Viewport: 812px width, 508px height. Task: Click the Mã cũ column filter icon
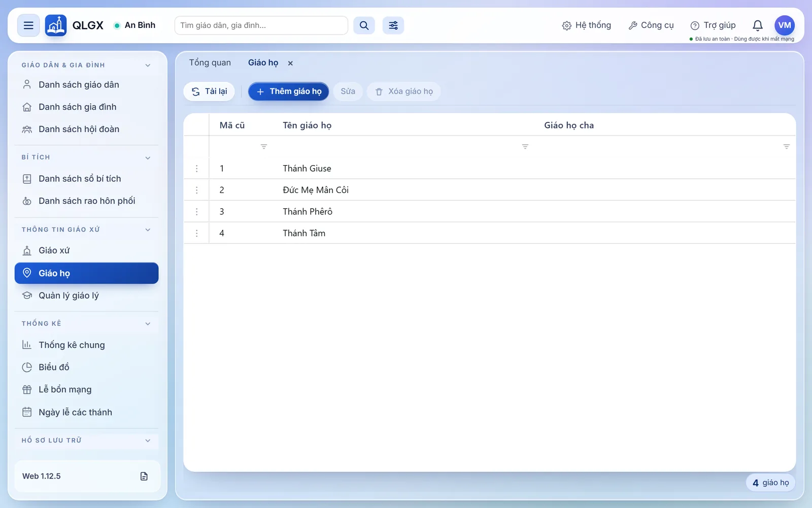[x=264, y=147]
